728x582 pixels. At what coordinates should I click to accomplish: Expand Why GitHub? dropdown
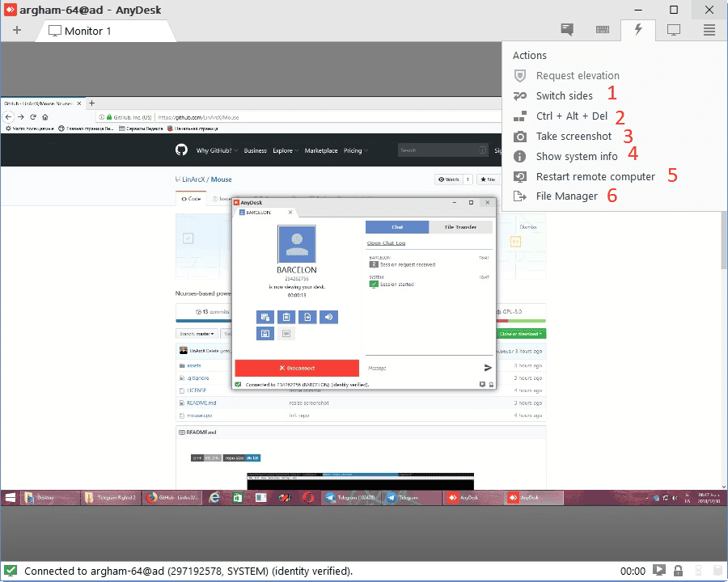[x=217, y=150]
